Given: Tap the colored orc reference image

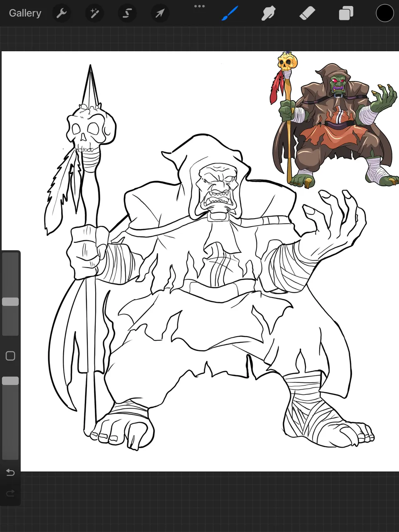Looking at the screenshot, I should click(334, 120).
